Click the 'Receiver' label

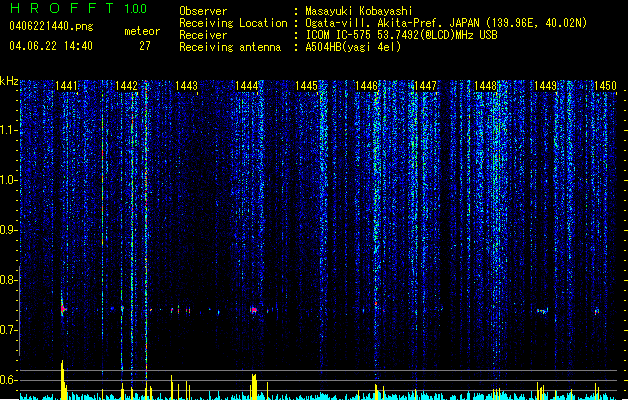pos(203,35)
